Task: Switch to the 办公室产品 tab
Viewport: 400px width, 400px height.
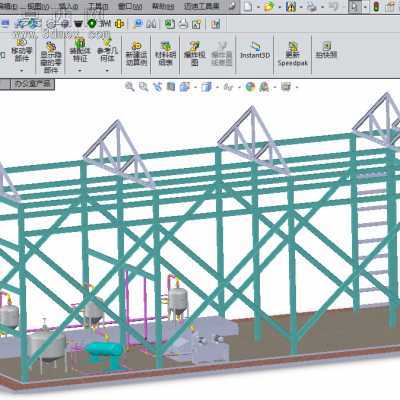Action: pos(32,84)
